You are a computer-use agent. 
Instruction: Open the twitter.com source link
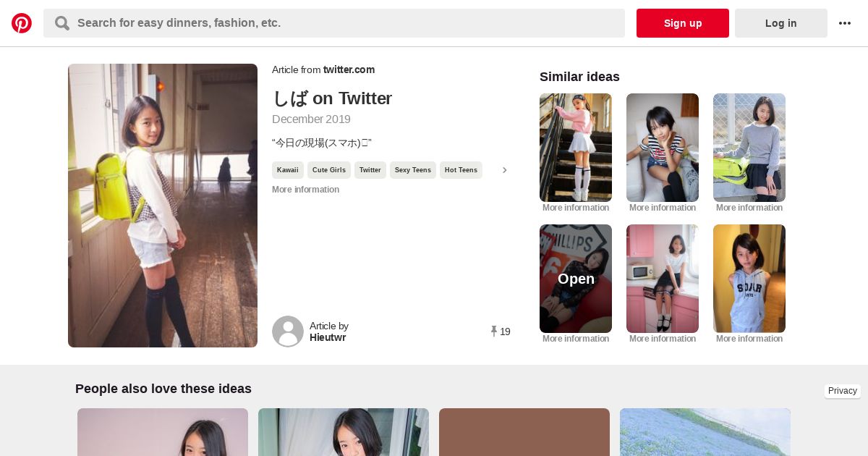[x=349, y=69]
